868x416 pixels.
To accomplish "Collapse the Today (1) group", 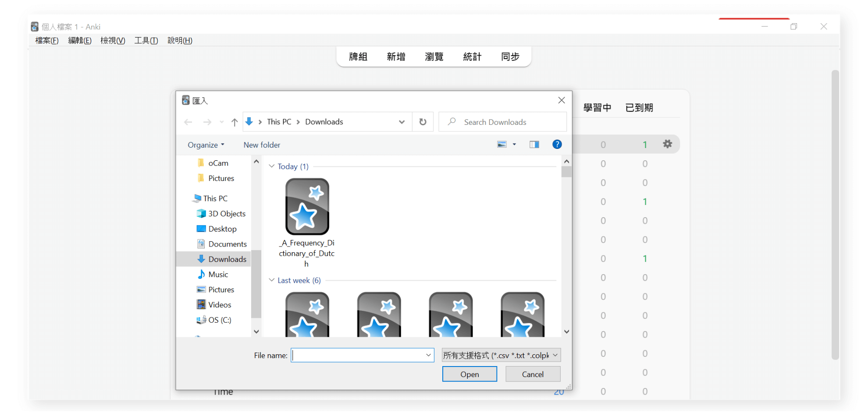I will (x=272, y=166).
